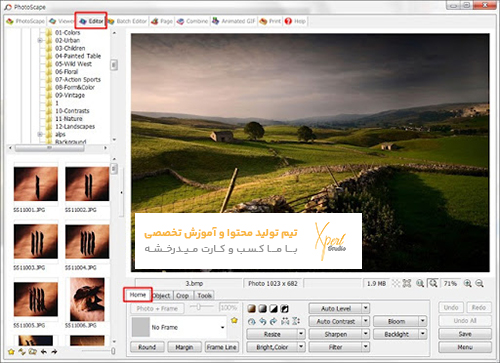The height and width of the screenshot is (363, 500).
Task: Open the Animated GIF tab
Action: click(x=234, y=21)
